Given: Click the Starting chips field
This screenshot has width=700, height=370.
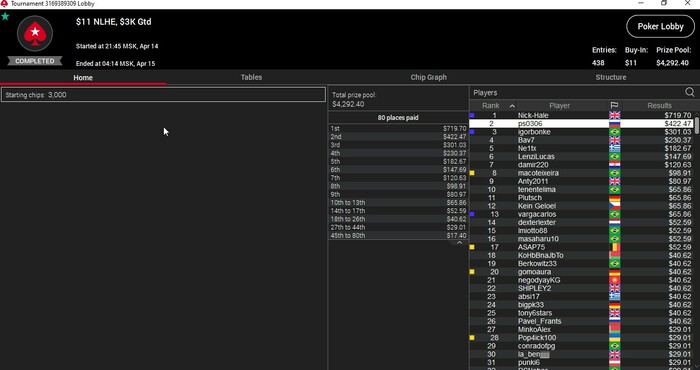Looking at the screenshot, I should (x=163, y=95).
